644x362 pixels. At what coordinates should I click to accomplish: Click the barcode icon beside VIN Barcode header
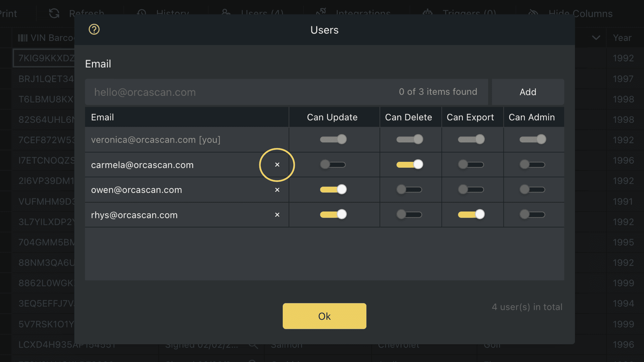(x=23, y=38)
